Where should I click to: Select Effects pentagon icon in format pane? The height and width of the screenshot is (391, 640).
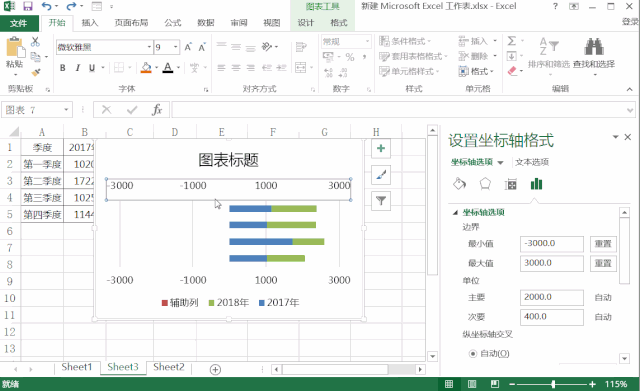pos(485,184)
